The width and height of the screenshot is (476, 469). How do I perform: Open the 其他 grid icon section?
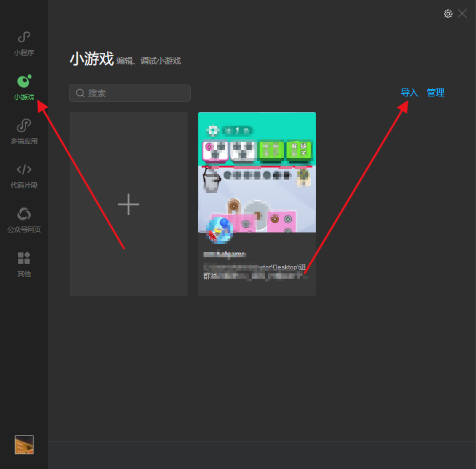click(24, 263)
